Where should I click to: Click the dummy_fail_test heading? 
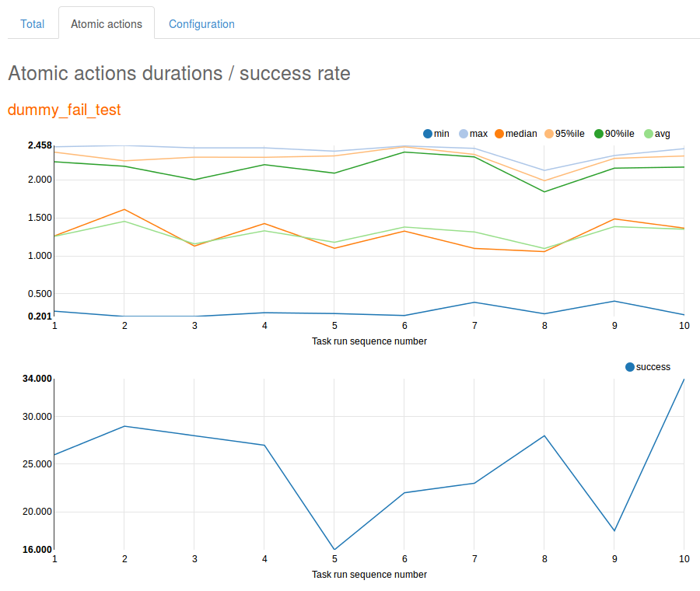point(65,110)
